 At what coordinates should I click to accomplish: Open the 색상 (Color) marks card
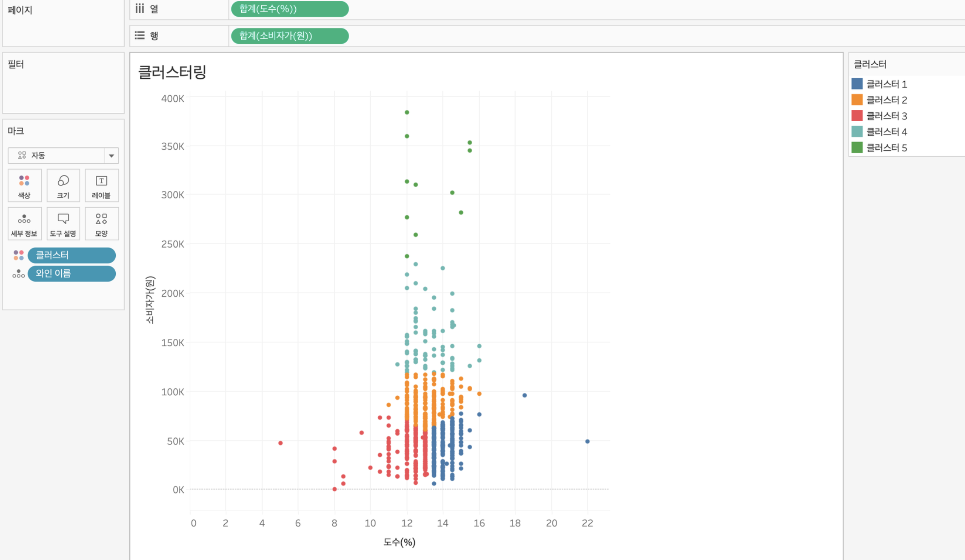point(24,186)
